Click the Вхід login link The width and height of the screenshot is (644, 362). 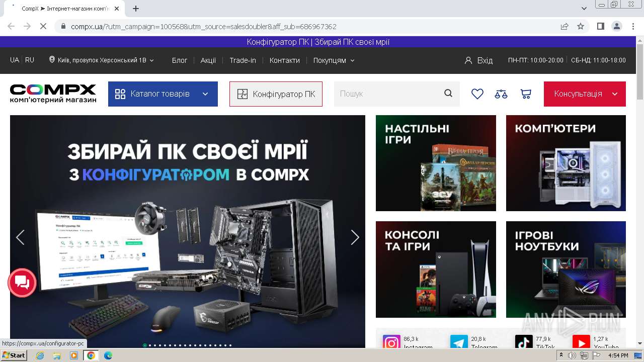point(485,60)
